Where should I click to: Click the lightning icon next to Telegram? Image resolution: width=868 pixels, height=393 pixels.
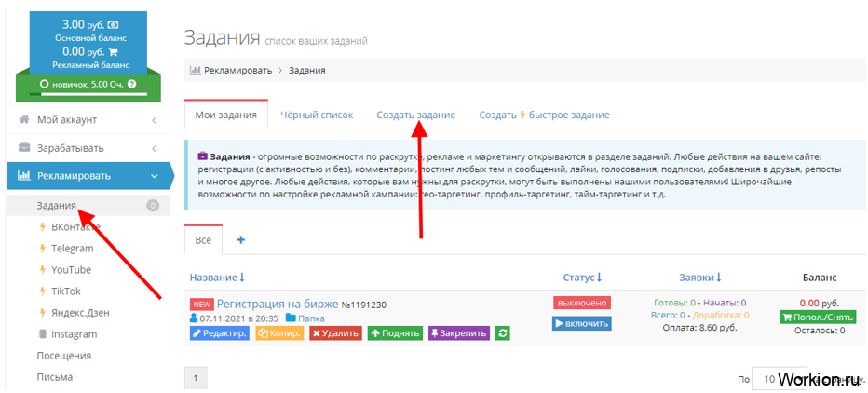(x=42, y=249)
